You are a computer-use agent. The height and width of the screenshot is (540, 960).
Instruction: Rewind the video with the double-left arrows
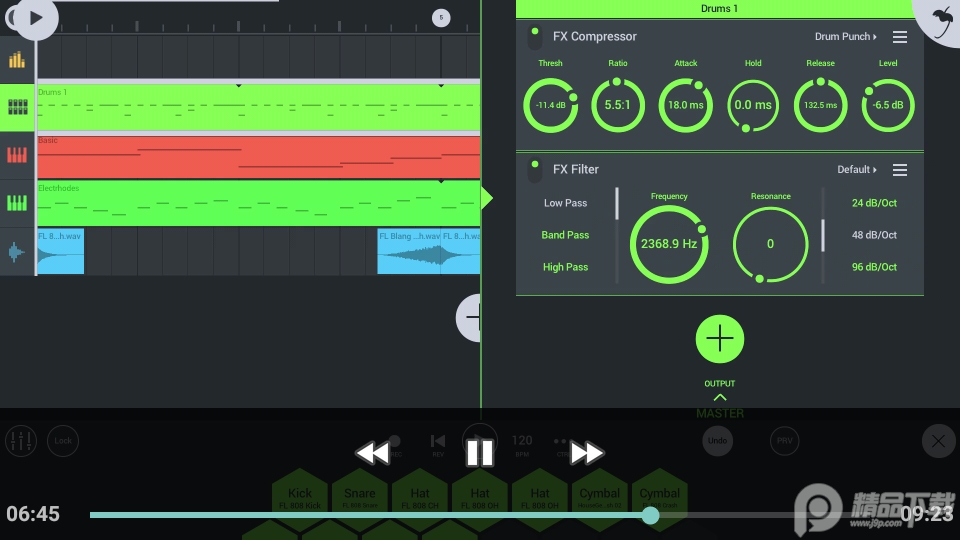click(x=372, y=453)
